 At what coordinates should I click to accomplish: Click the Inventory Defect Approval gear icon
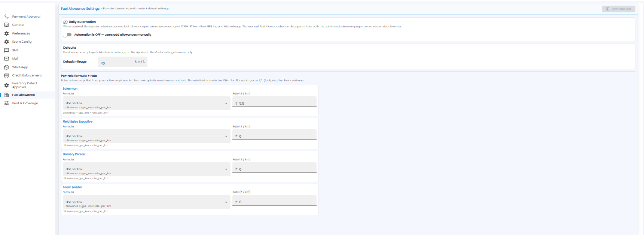click(6, 85)
